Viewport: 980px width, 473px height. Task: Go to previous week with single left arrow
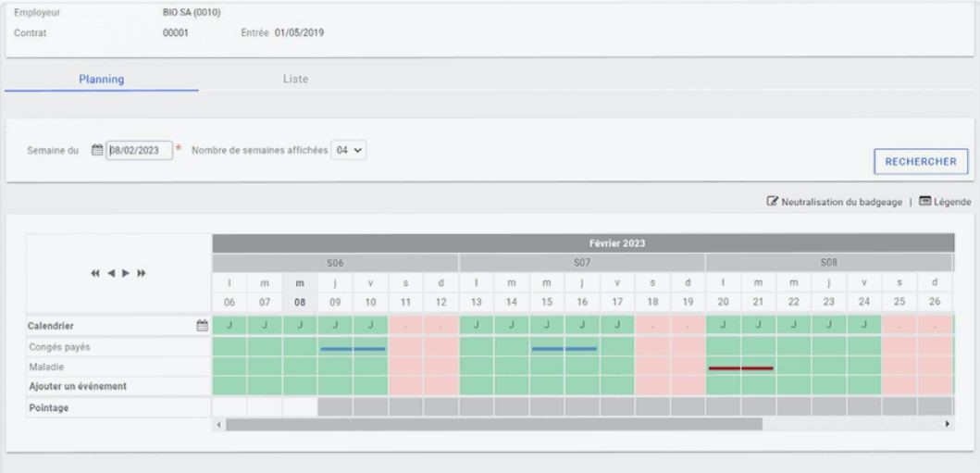(x=111, y=273)
